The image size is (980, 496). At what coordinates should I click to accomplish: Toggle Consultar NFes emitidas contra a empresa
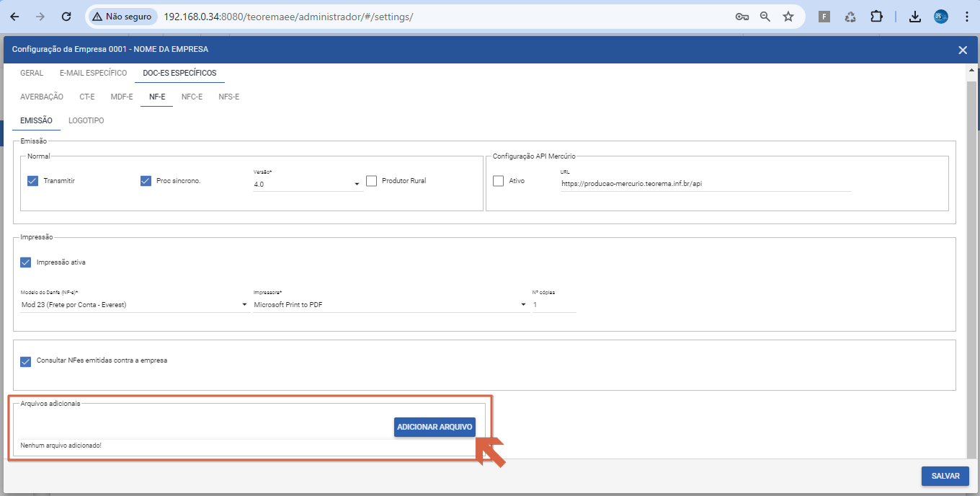tap(26, 361)
